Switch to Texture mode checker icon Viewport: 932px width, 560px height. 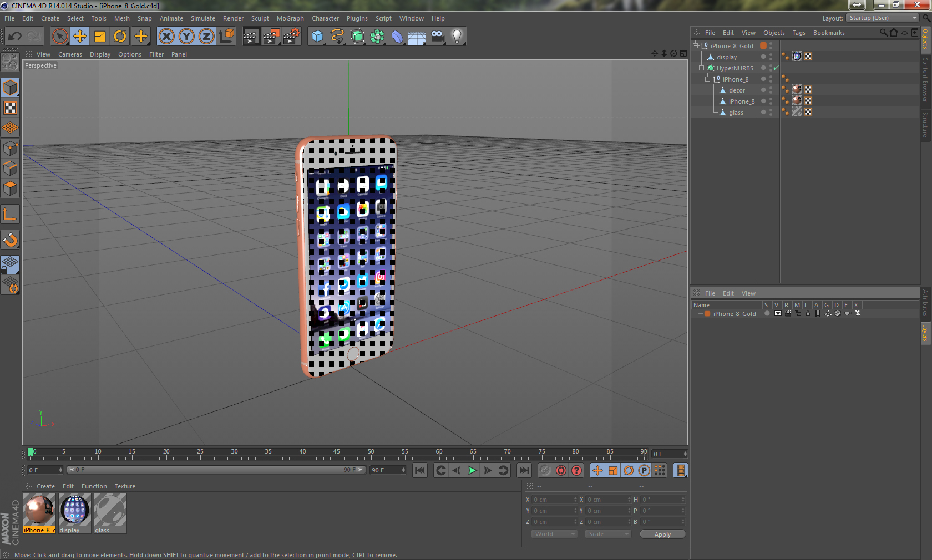pyautogui.click(x=10, y=108)
